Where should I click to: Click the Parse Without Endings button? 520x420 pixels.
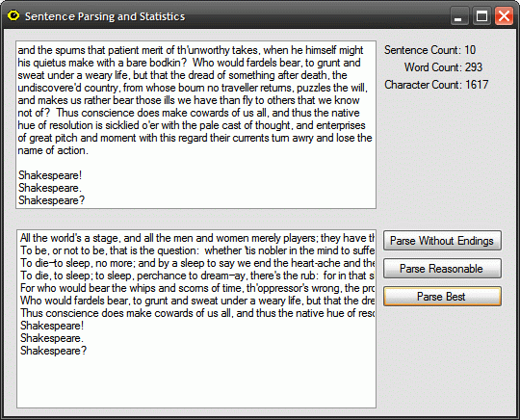pos(442,241)
